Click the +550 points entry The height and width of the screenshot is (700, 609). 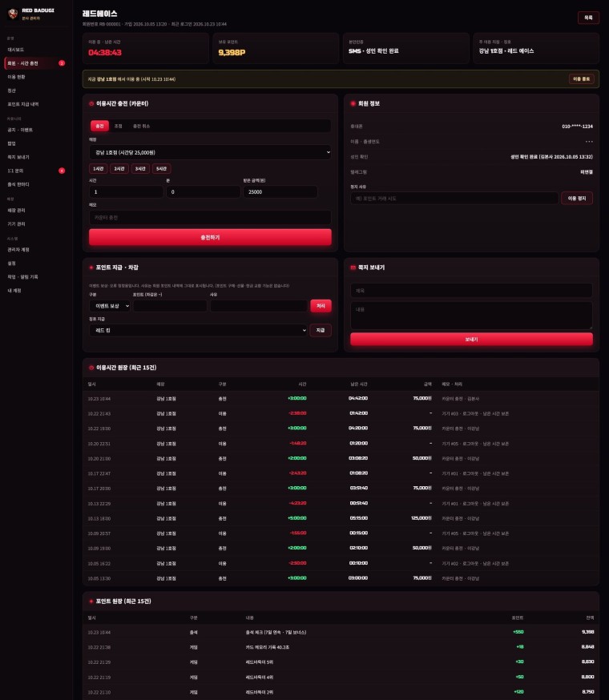tap(518, 632)
